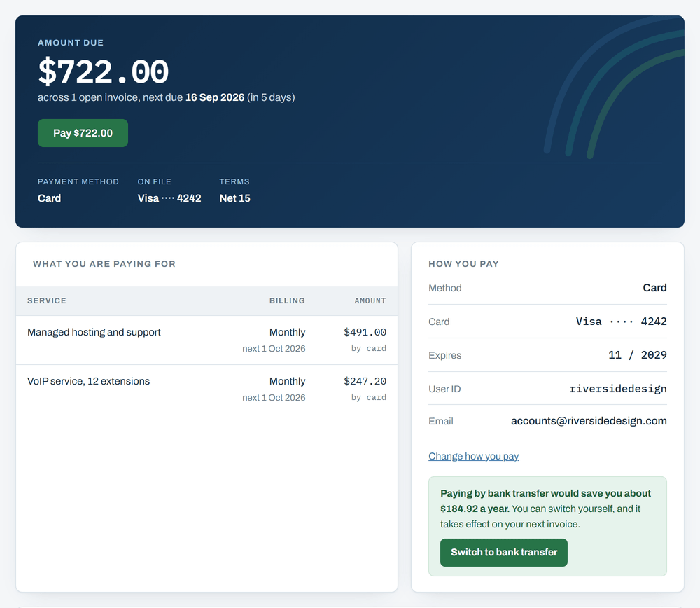The image size is (700, 608).
Task: Click the Service column header
Action: pyautogui.click(x=47, y=300)
